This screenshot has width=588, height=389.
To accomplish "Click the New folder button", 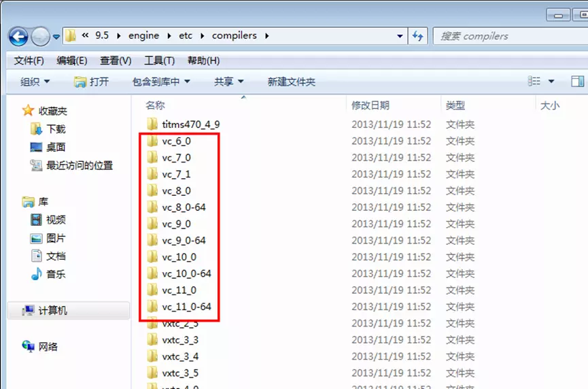I will pos(291,82).
